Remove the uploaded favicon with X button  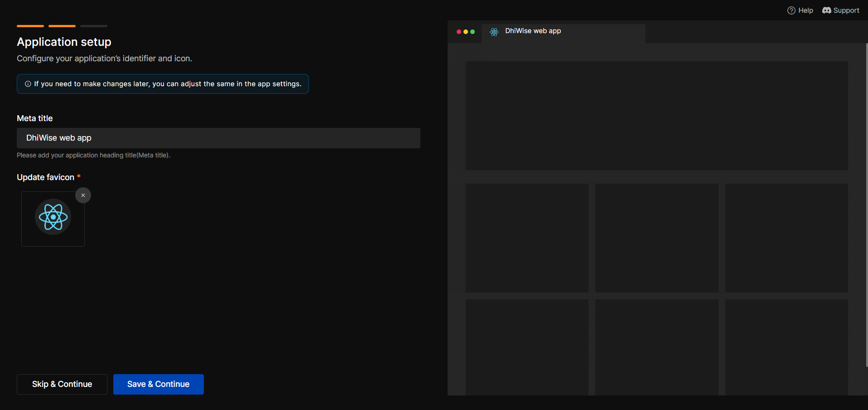83,195
